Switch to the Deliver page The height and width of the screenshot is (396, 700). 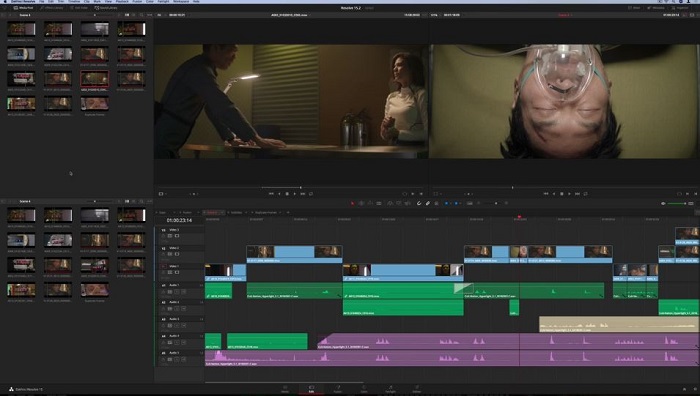tap(417, 389)
